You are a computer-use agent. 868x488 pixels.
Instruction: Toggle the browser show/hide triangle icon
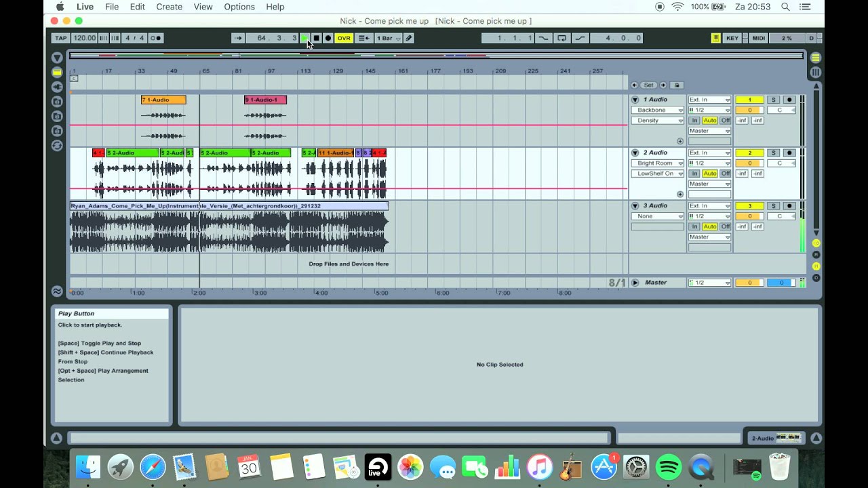pyautogui.click(x=57, y=58)
